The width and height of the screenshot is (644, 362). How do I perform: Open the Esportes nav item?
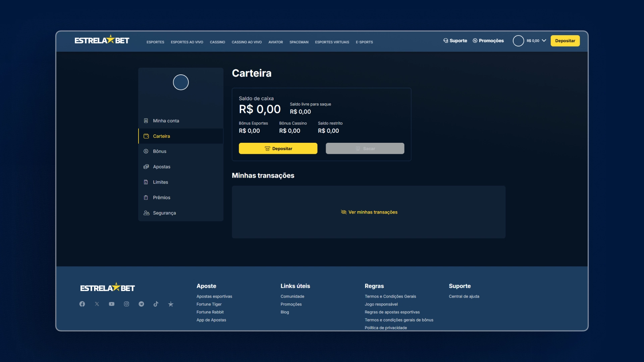pyautogui.click(x=155, y=42)
